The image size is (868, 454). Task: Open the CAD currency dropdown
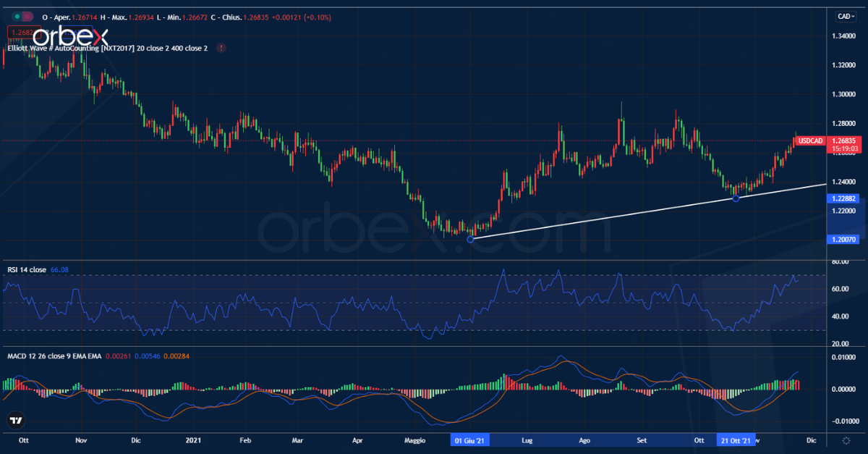(x=845, y=16)
